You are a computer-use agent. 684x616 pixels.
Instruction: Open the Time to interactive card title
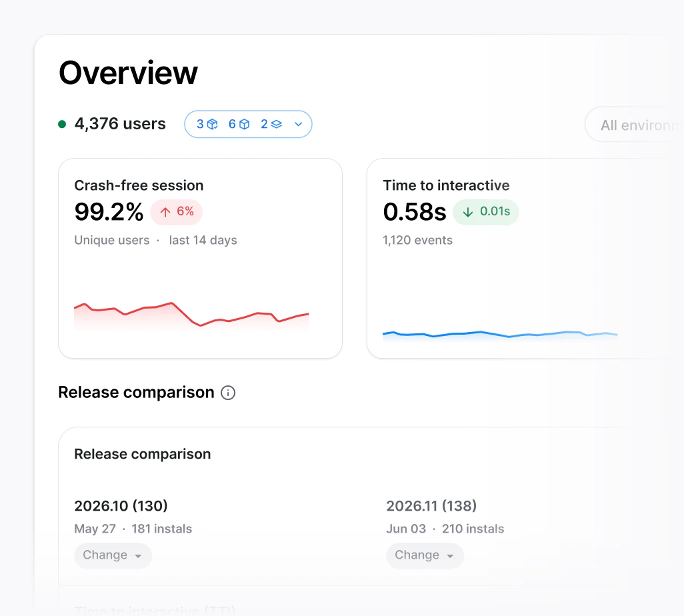(446, 185)
